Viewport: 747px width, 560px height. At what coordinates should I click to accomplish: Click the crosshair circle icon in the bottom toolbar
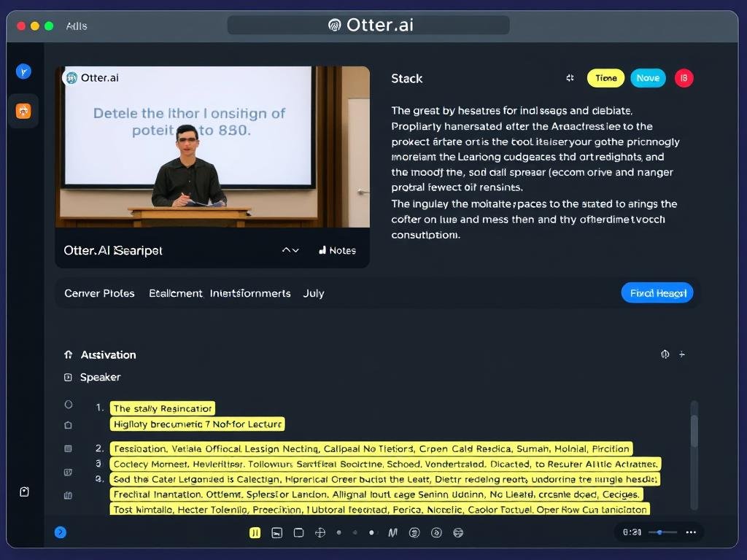(320, 532)
